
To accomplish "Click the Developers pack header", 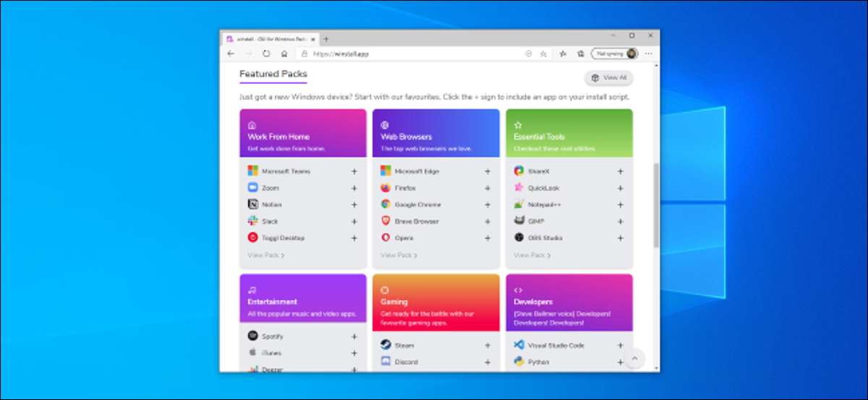I will pos(569,302).
